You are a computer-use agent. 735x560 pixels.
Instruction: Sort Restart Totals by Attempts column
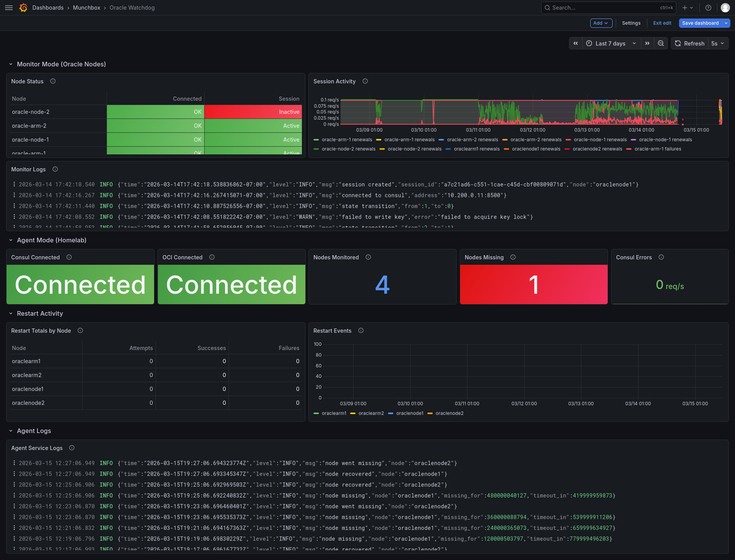pyautogui.click(x=141, y=348)
